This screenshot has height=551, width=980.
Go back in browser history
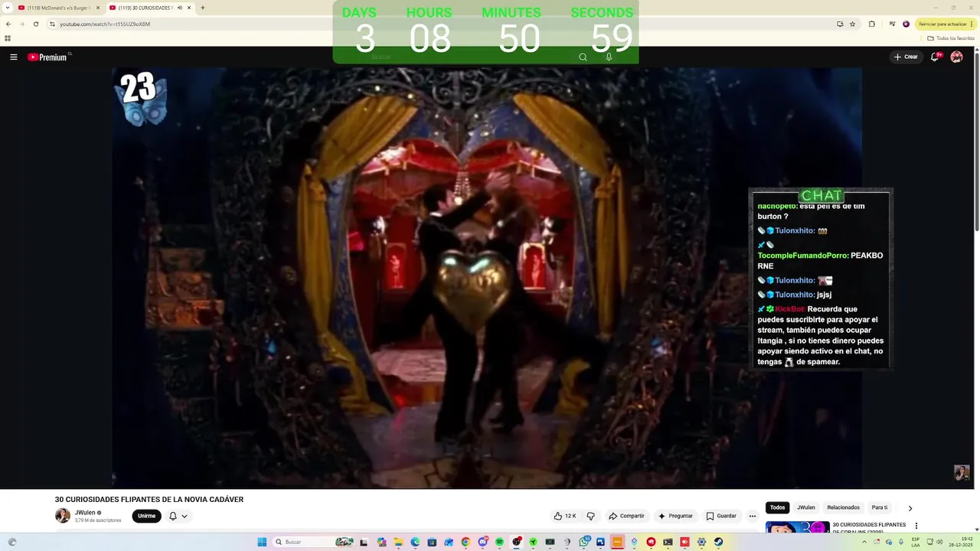tap(8, 24)
